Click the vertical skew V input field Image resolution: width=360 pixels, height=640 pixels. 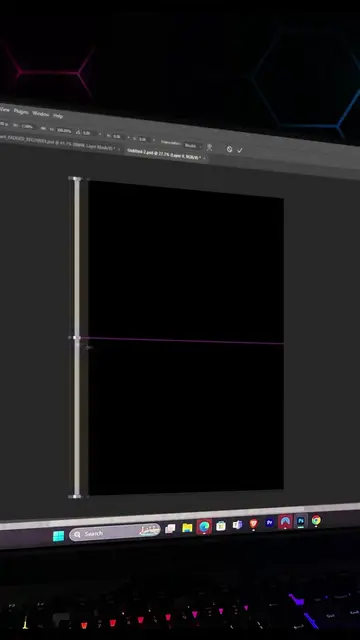tap(143, 139)
